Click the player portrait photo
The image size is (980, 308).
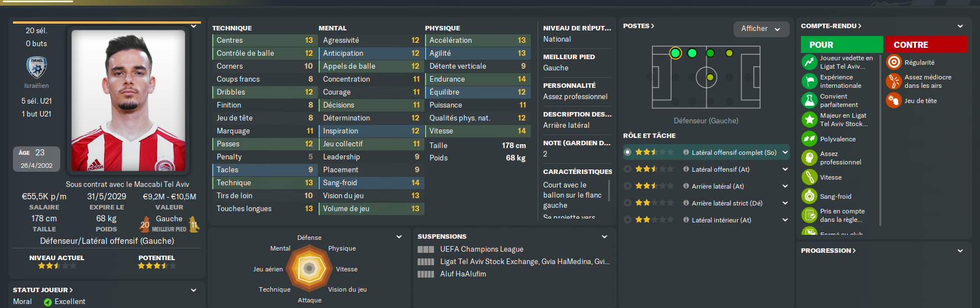point(128,100)
